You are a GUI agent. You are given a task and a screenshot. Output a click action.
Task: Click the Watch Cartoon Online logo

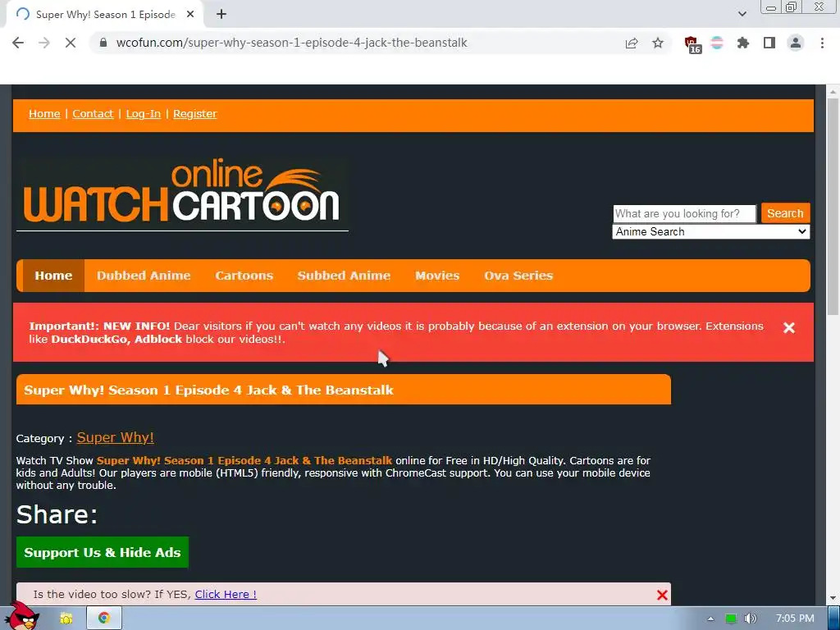(182, 193)
